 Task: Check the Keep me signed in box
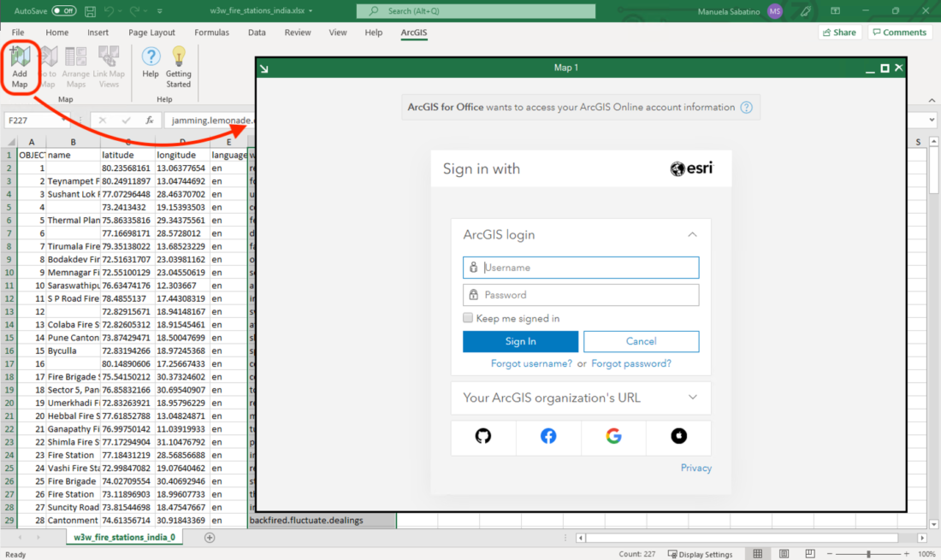tap(468, 318)
